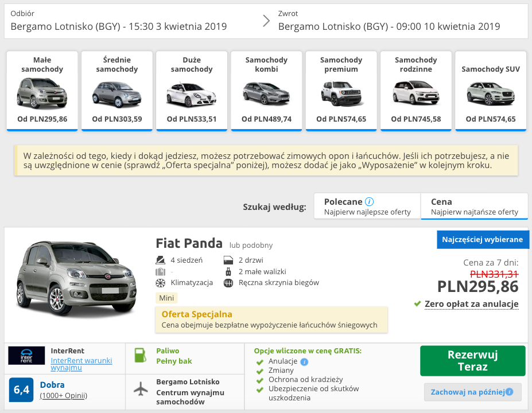
Task: Click the Anulacje info icon
Action: pos(304,362)
